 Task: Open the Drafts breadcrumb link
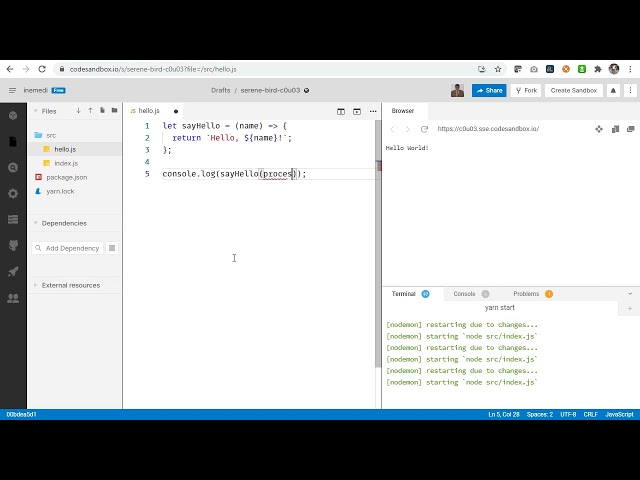pyautogui.click(x=221, y=90)
